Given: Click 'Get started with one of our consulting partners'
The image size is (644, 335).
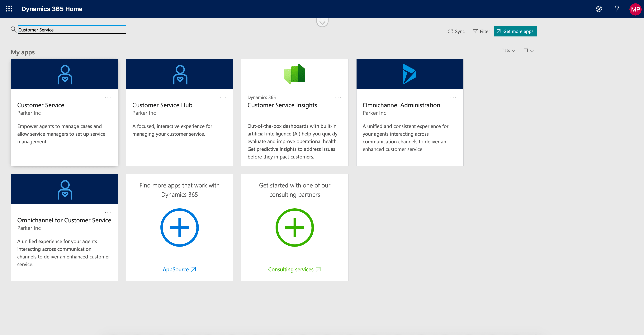Looking at the screenshot, I should (x=295, y=190).
